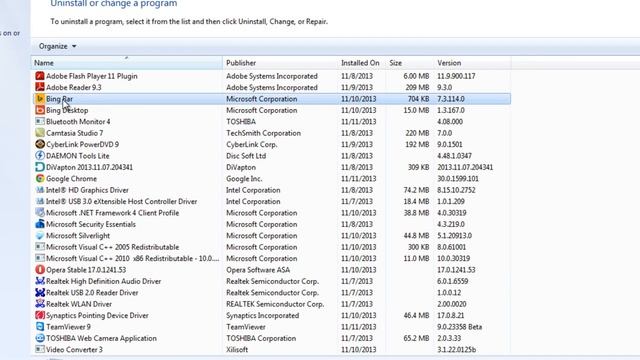Select Realtek WLAN Driver program name

point(79,304)
